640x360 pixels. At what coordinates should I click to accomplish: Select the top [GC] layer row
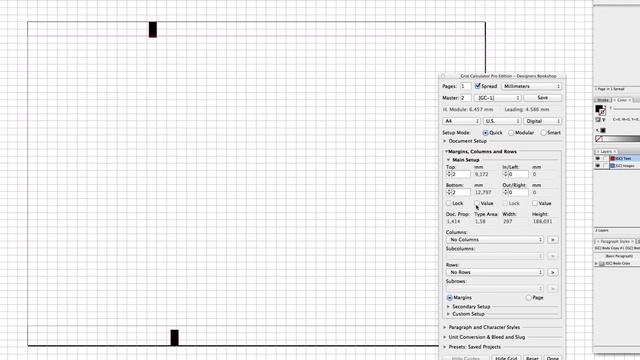click(624, 158)
